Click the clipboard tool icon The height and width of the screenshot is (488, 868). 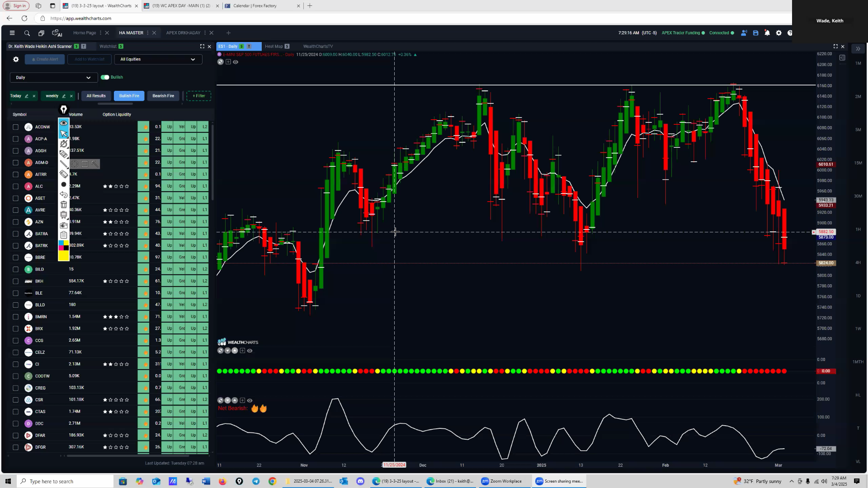64,235
